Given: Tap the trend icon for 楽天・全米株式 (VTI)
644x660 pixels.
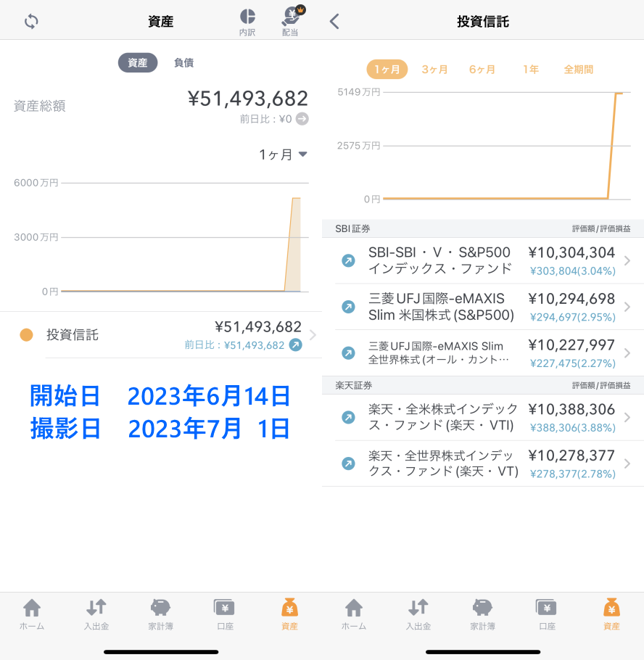Looking at the screenshot, I should click(x=348, y=418).
